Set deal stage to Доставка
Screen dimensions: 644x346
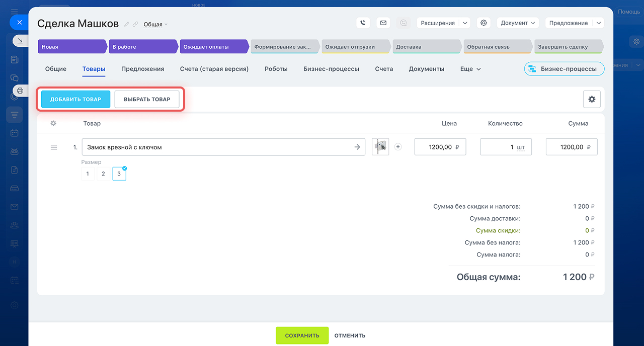coord(426,47)
